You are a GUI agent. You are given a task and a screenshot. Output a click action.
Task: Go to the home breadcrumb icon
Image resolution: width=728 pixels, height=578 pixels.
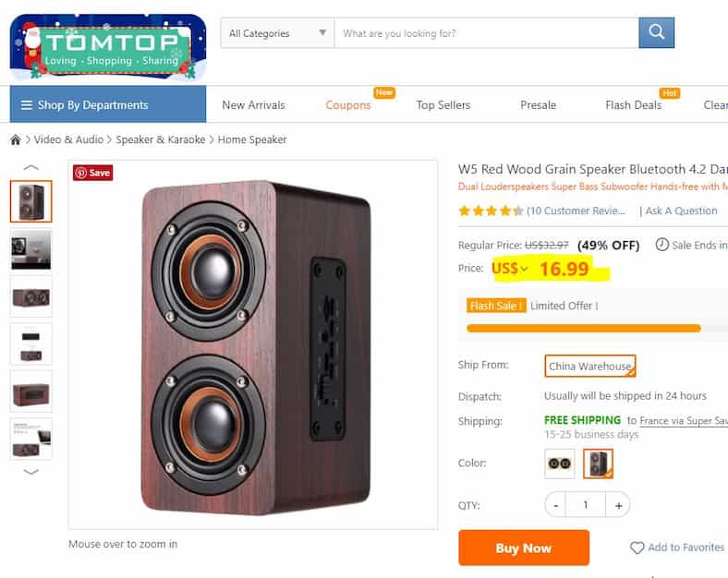[16, 139]
